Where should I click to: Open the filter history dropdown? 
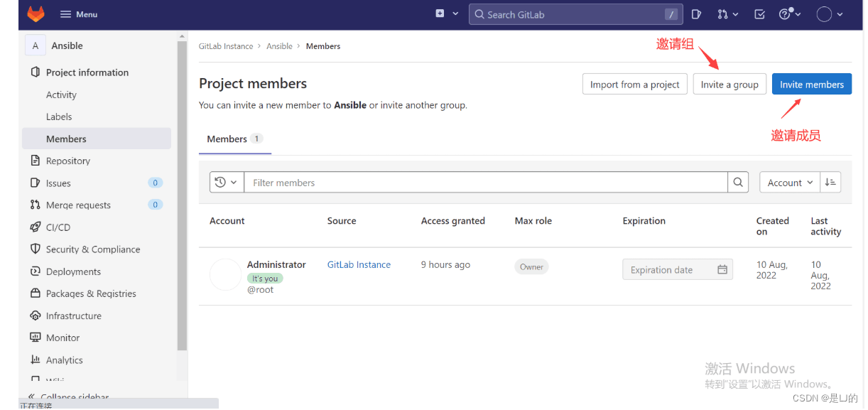pyautogui.click(x=227, y=183)
